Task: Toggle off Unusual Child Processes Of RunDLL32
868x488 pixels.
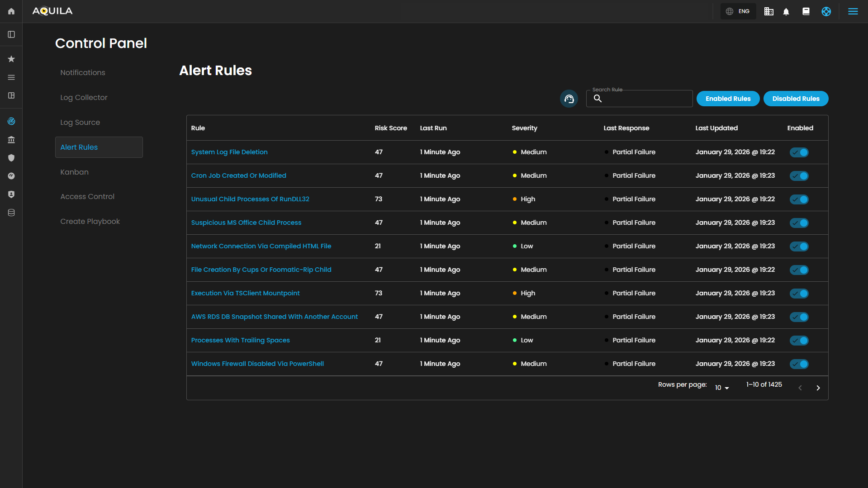Action: click(x=799, y=199)
